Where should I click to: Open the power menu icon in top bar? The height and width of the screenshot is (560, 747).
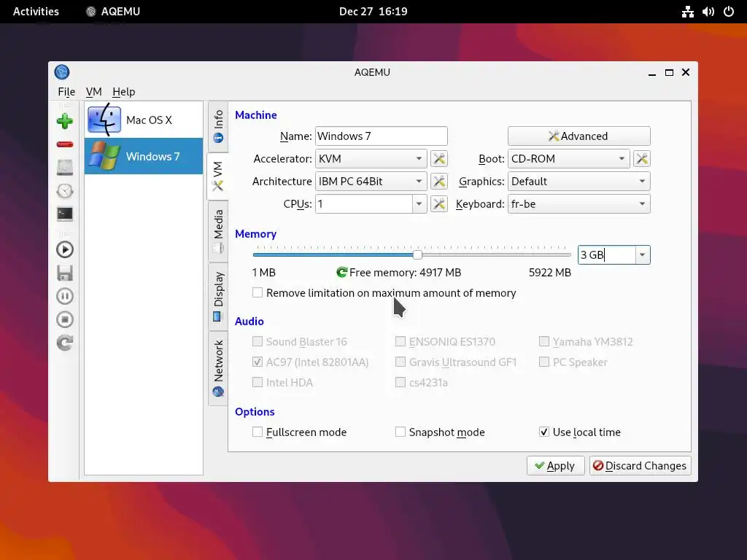[729, 12]
